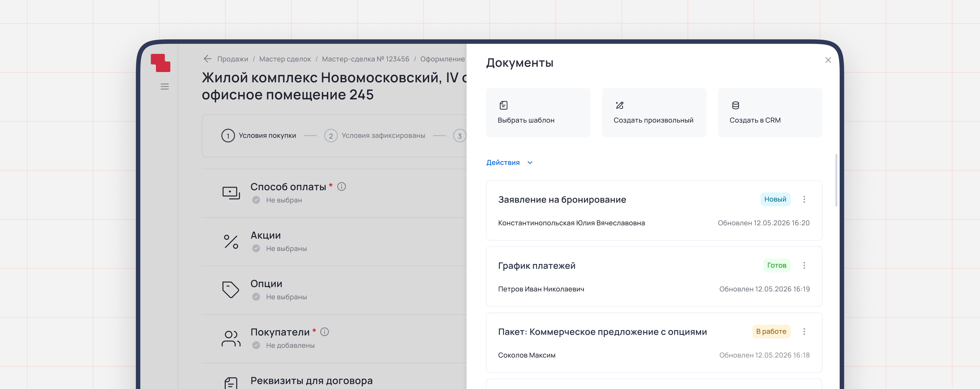Viewport: 980px width, 389px height.
Task: Open the Опции section
Action: pyautogui.click(x=334, y=290)
